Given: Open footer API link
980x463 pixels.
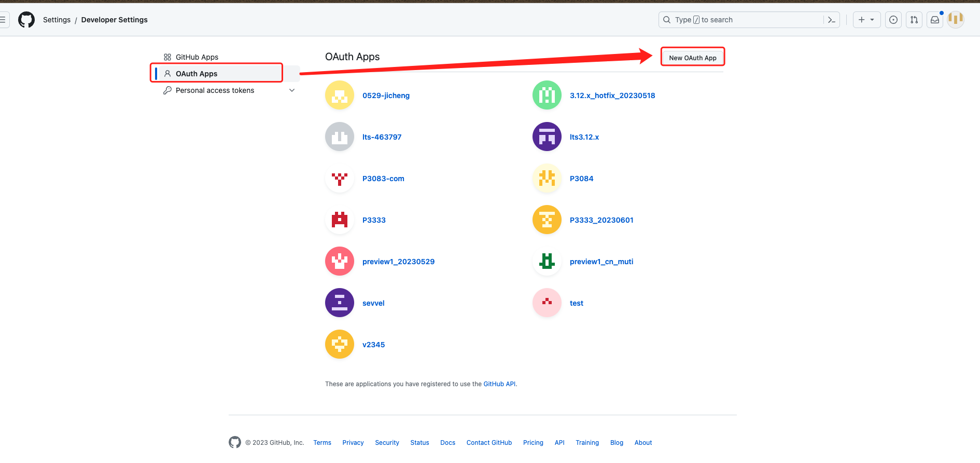Looking at the screenshot, I should (559, 443).
